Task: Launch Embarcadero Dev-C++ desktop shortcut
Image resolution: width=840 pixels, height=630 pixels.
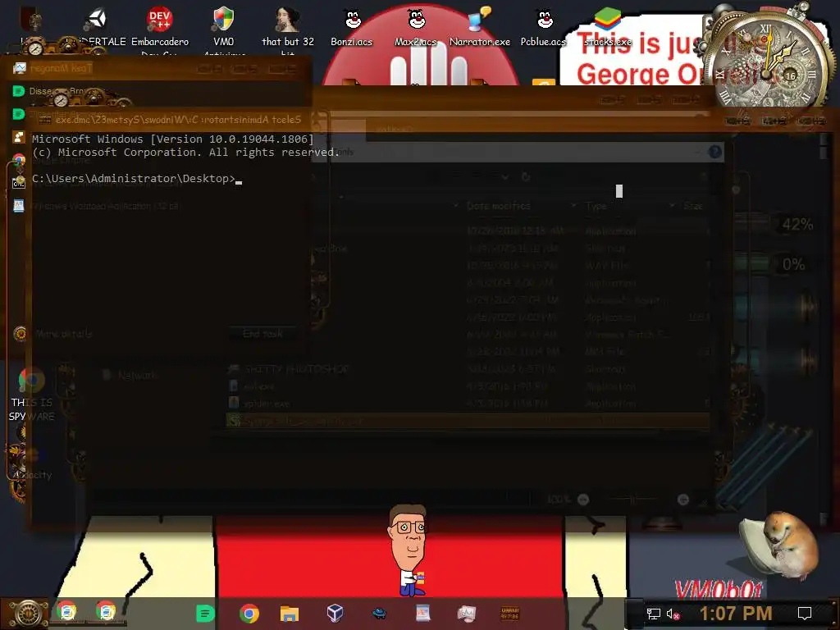Action: click(159, 21)
